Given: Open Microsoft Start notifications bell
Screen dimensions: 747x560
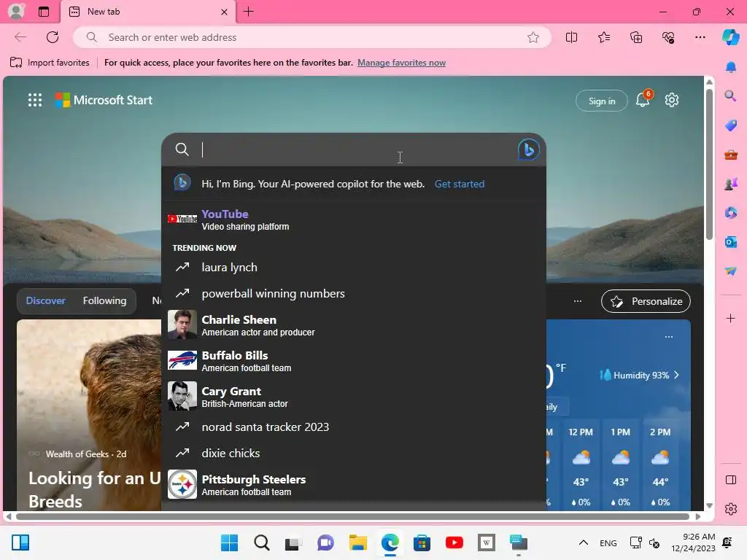Looking at the screenshot, I should tap(643, 99).
